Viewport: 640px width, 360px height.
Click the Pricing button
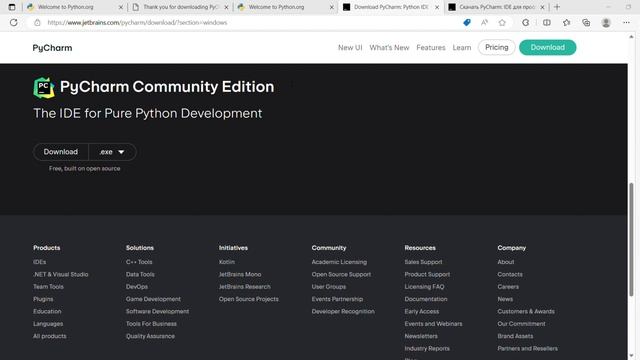(x=496, y=47)
